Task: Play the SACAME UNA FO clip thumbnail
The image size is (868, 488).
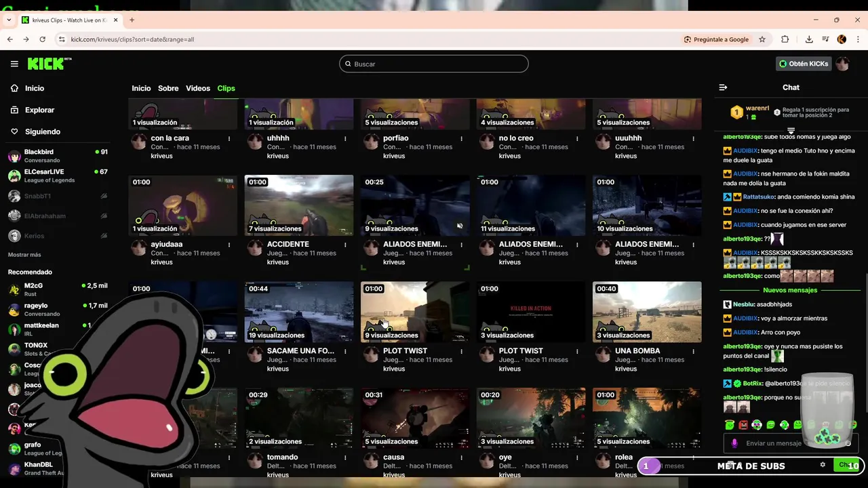Action: tap(299, 312)
